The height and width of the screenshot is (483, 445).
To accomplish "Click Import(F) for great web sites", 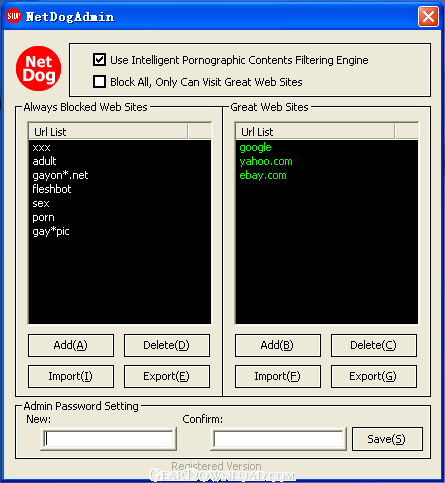I will coord(278,376).
